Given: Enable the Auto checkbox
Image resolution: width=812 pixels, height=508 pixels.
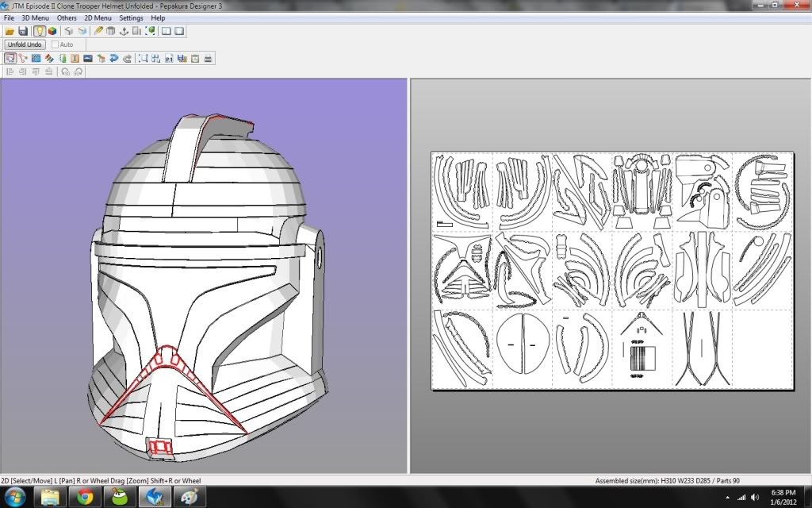Looking at the screenshot, I should click(x=56, y=44).
